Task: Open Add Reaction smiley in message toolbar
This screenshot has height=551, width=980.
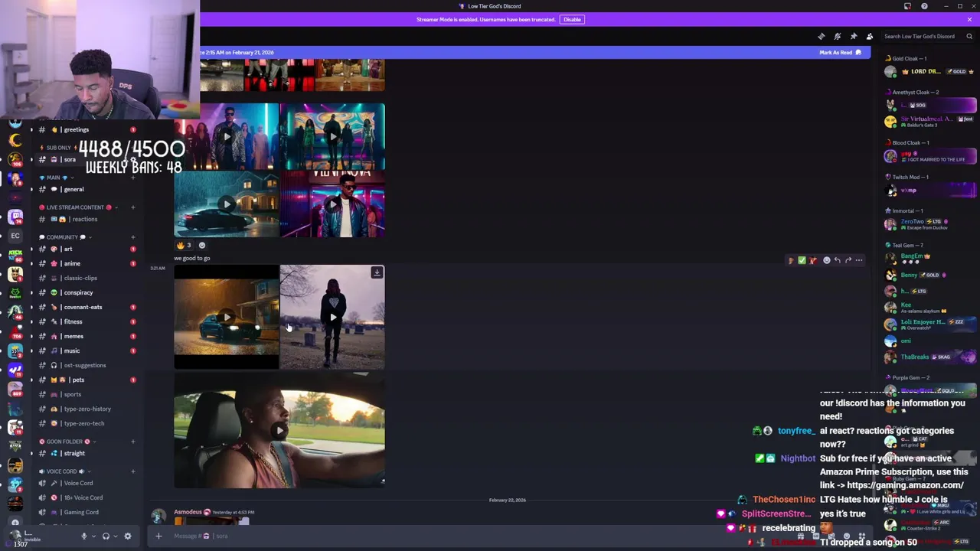Action: [826, 260]
